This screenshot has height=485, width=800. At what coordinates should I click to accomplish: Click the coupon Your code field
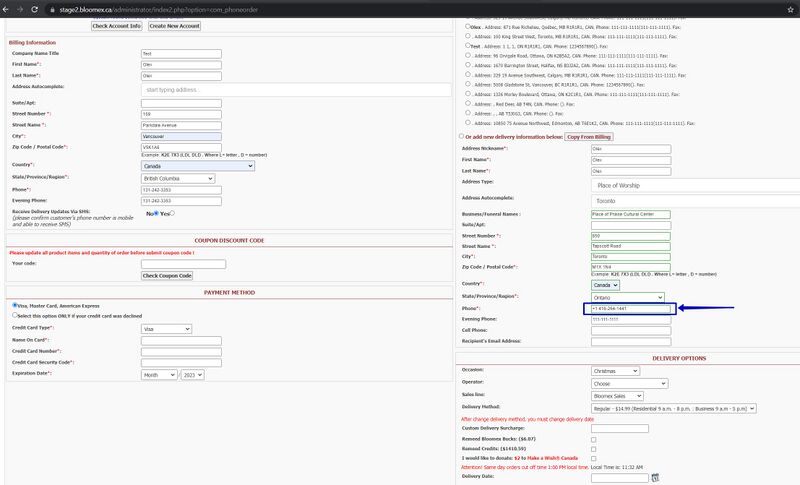tap(183, 264)
